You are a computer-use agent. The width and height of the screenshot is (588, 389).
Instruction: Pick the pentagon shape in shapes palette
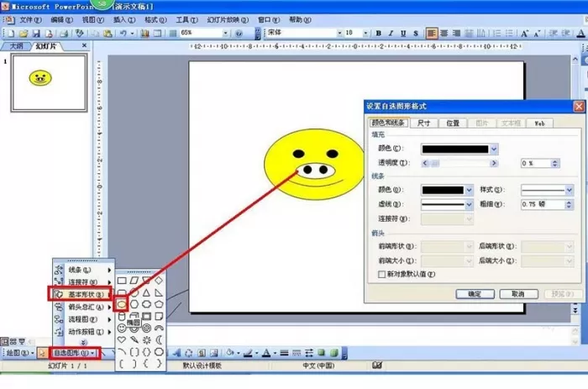point(159,305)
